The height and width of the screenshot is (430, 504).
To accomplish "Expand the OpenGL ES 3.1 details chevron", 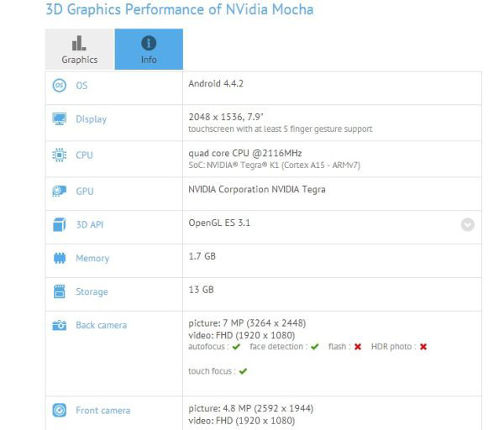I will tap(468, 224).
